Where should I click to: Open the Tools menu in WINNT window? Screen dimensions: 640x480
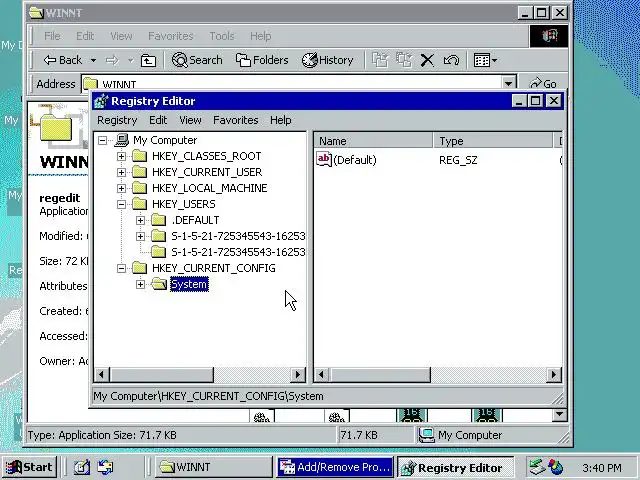coord(222,36)
